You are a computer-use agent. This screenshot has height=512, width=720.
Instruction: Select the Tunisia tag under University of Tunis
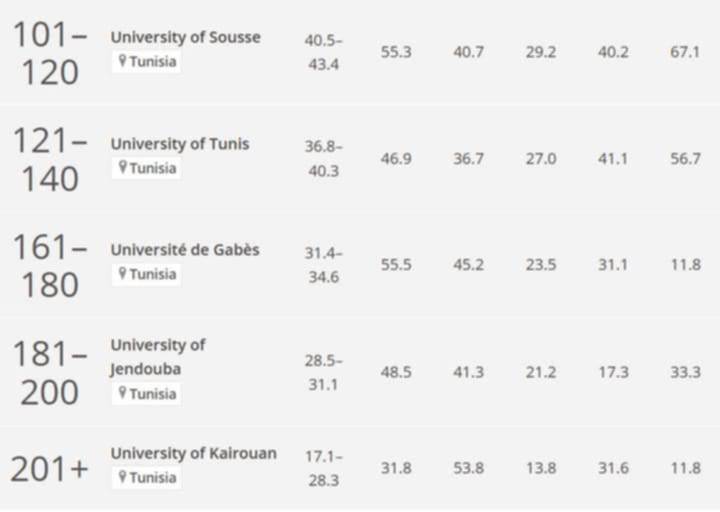[146, 168]
